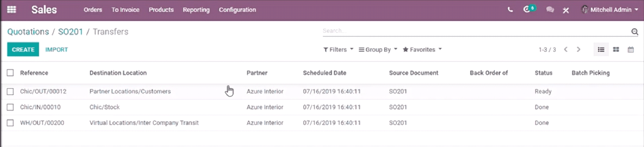Click scheduled date in Chic/OUT/00012 row
The width and height of the screenshot is (644, 147).
(x=332, y=92)
